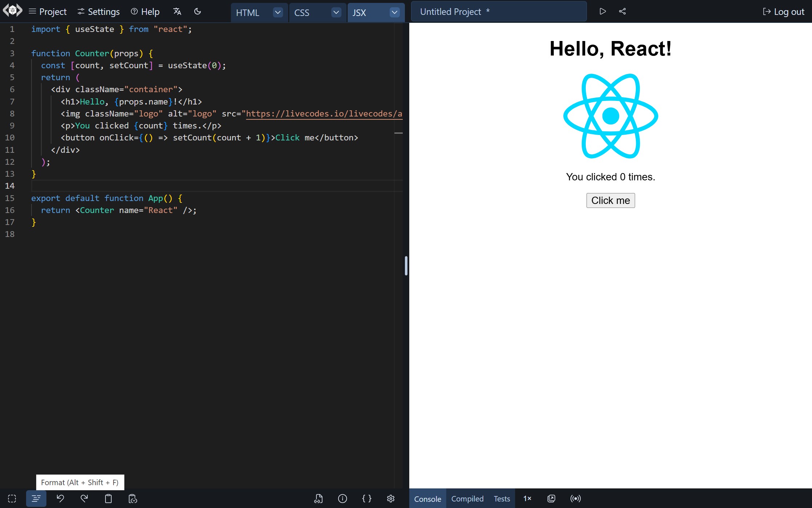The width and height of the screenshot is (812, 508).
Task: Click the braces custom settings icon
Action: pyautogui.click(x=366, y=499)
